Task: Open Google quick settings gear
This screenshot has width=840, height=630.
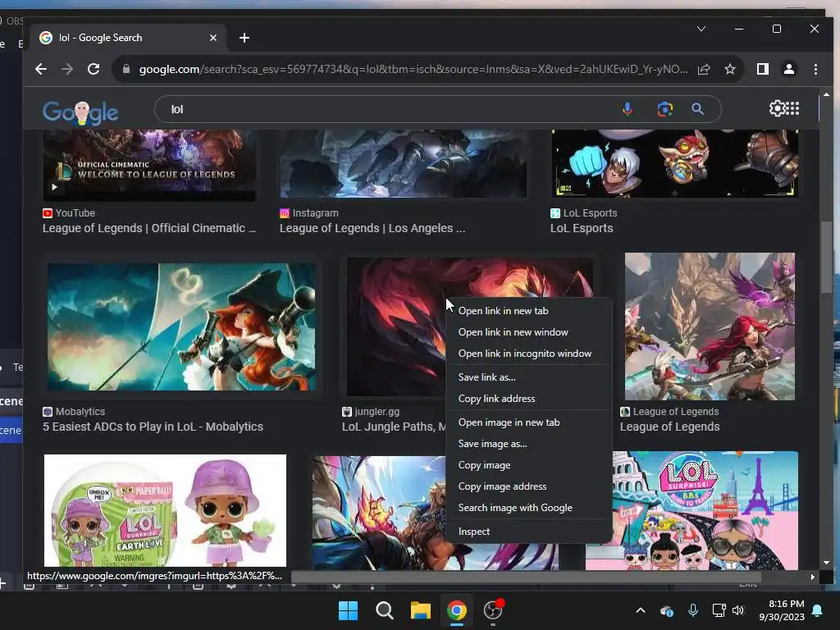Action: (777, 109)
